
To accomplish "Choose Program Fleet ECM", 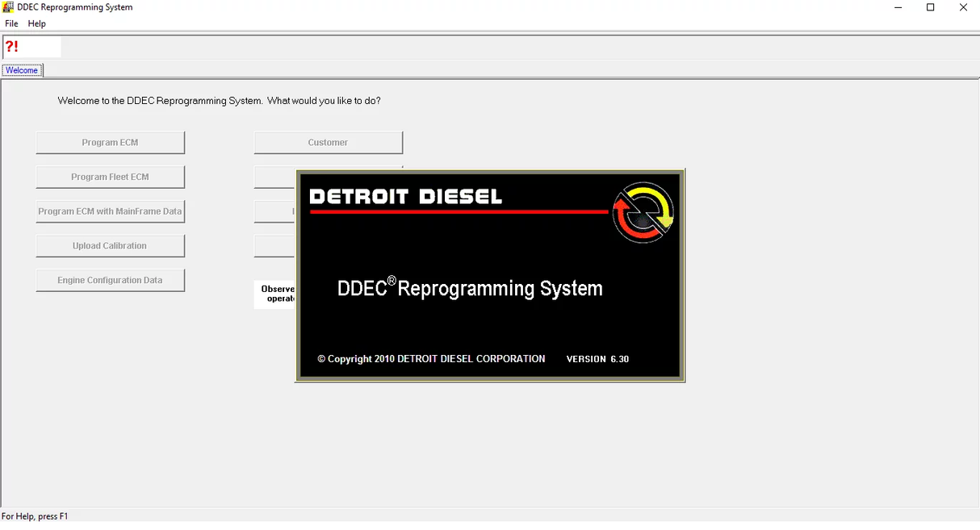I will pos(110,177).
